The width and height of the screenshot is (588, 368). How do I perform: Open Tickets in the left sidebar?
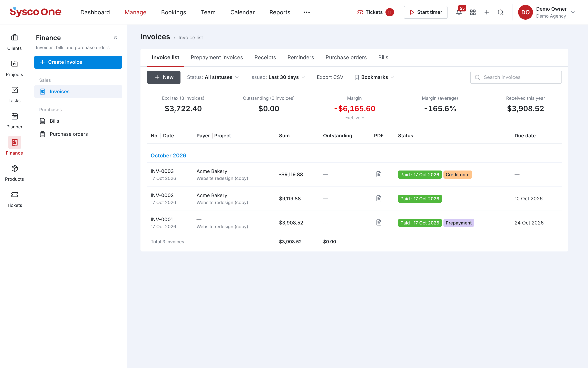[14, 199]
